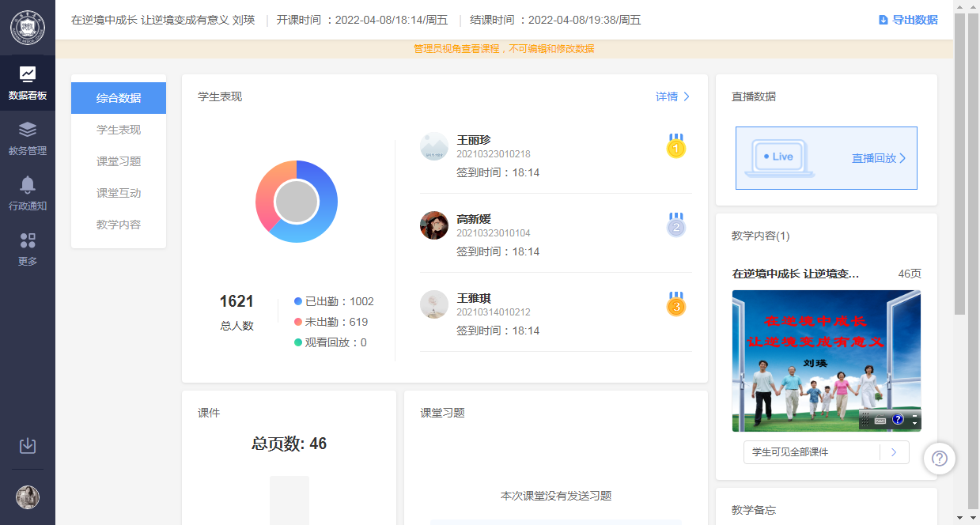The width and height of the screenshot is (980, 525).
Task: Expand the 学生可见全部课件 dropdown arrow
Action: click(894, 452)
